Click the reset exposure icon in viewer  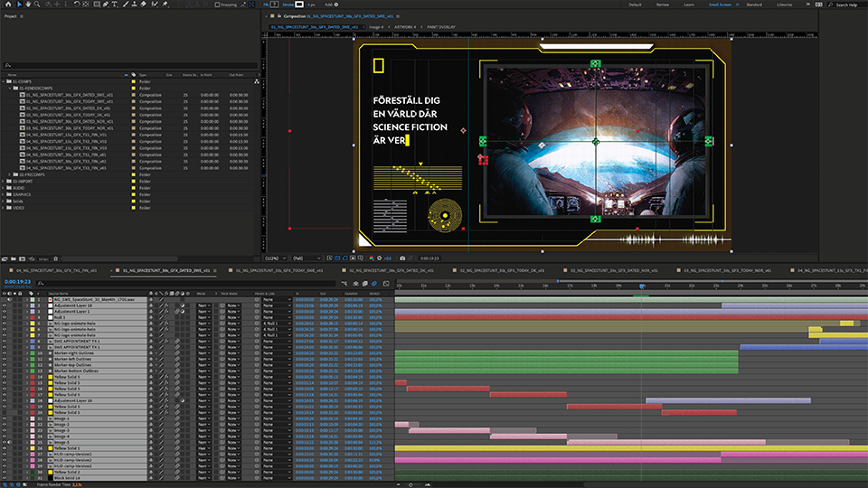(379, 258)
